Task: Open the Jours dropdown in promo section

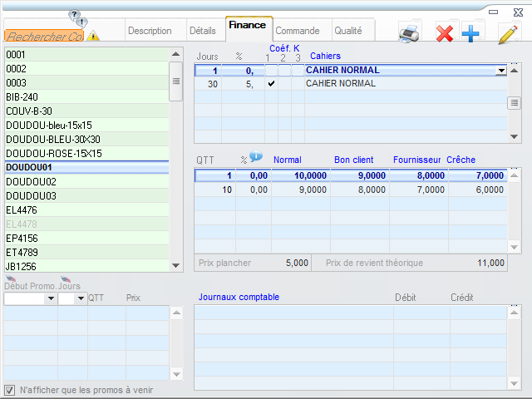Action: click(81, 298)
